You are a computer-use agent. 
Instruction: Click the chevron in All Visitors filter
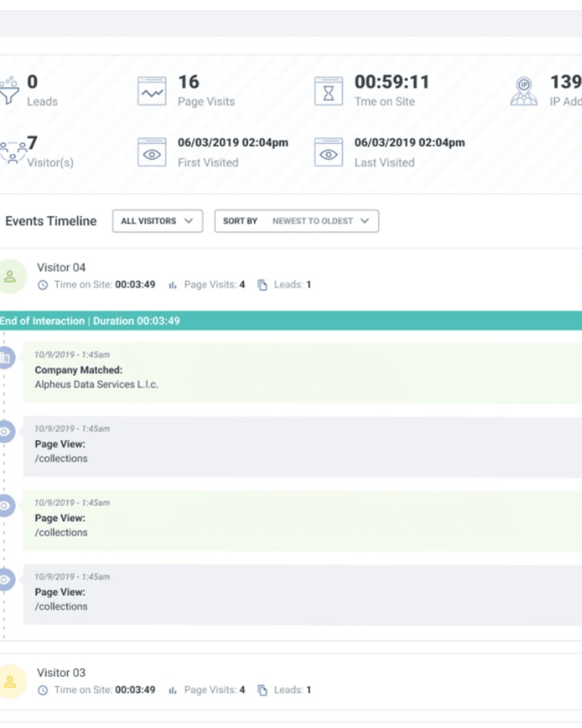189,221
